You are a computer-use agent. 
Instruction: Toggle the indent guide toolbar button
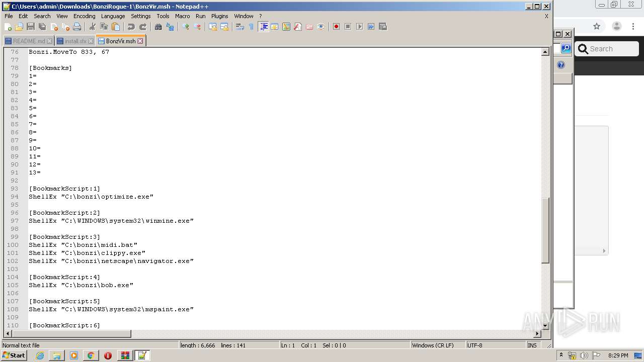coord(263,27)
